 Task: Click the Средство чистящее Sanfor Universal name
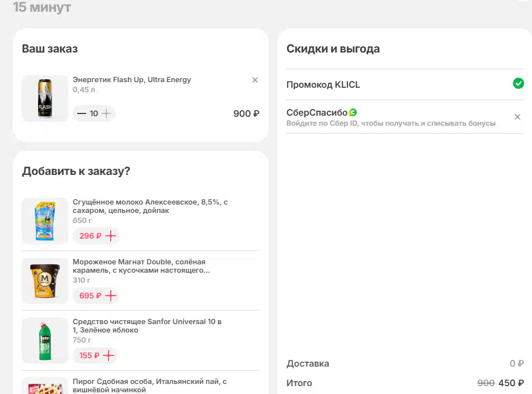147,326
